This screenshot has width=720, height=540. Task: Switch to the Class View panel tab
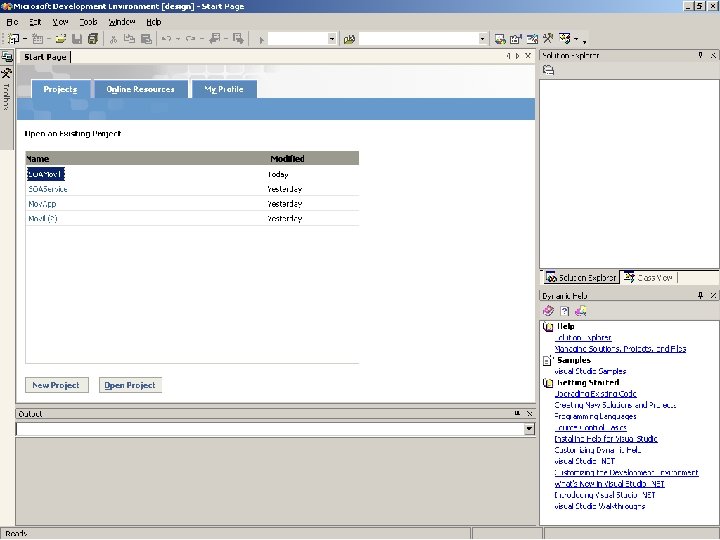(648, 277)
